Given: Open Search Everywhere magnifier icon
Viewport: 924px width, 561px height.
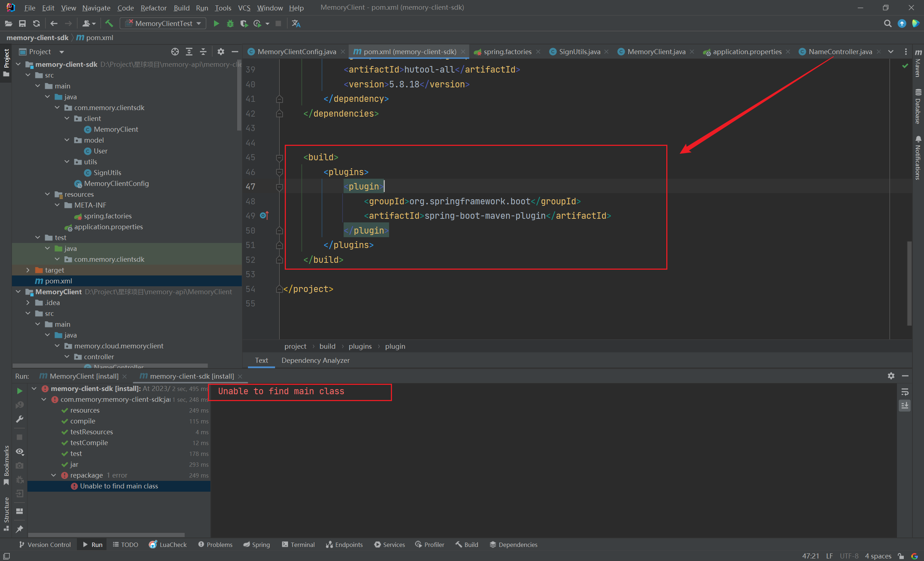Looking at the screenshot, I should 888,23.
